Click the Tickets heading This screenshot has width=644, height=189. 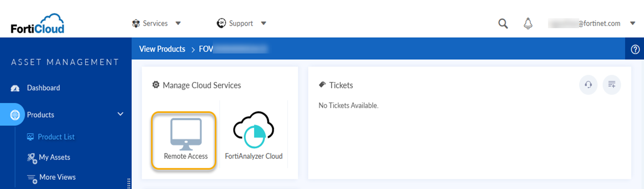point(341,85)
